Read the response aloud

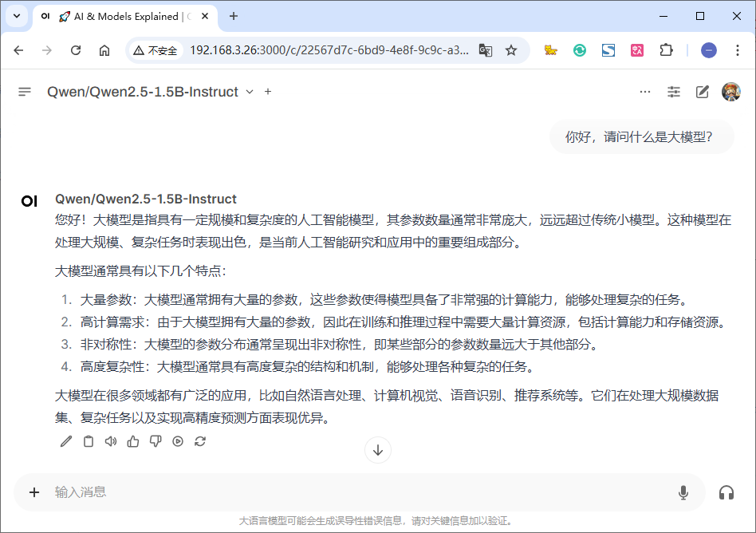click(110, 440)
